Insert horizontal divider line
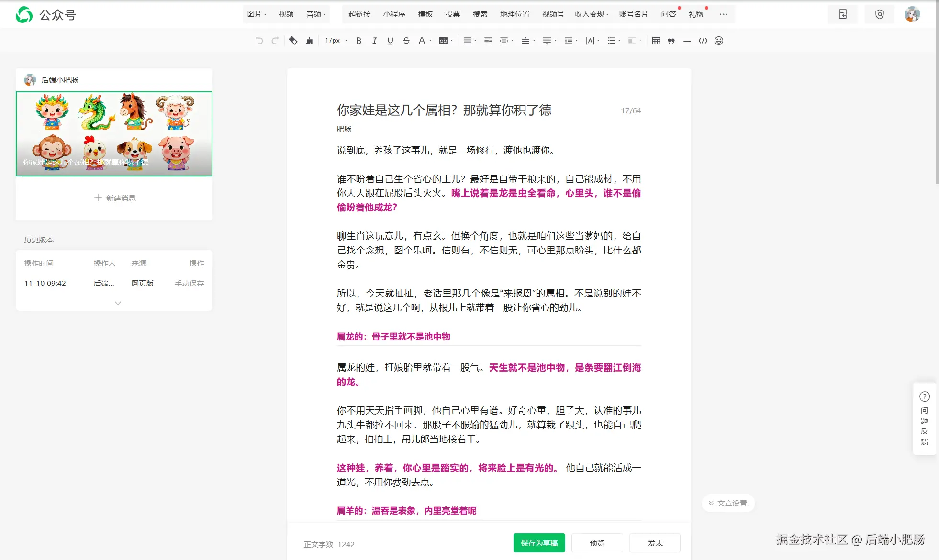Screen dimensions: 939x560 tap(687, 41)
